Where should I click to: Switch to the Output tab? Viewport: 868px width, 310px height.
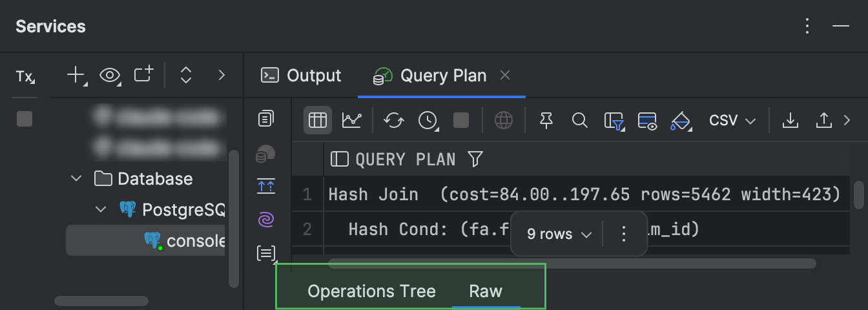[301, 76]
